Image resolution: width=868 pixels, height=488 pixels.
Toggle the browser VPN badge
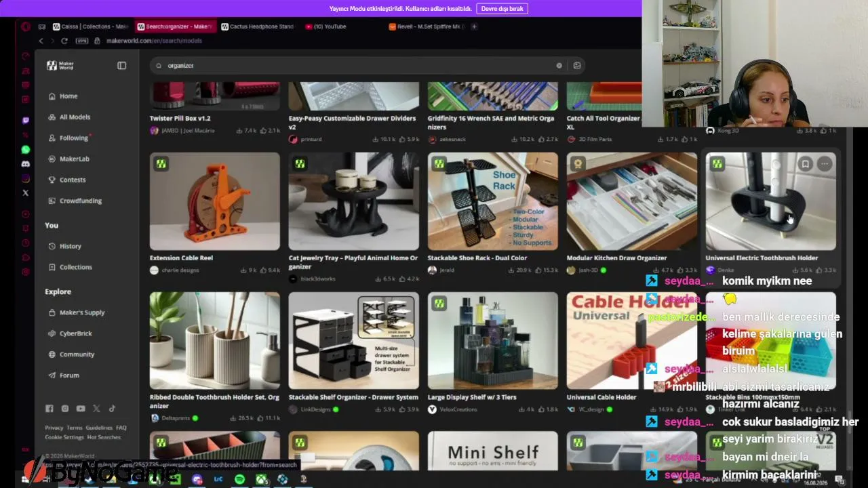click(82, 41)
